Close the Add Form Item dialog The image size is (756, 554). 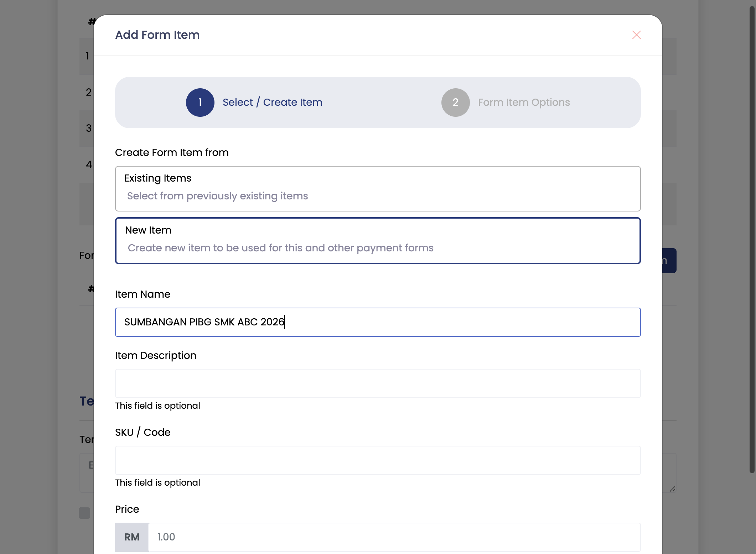(636, 35)
